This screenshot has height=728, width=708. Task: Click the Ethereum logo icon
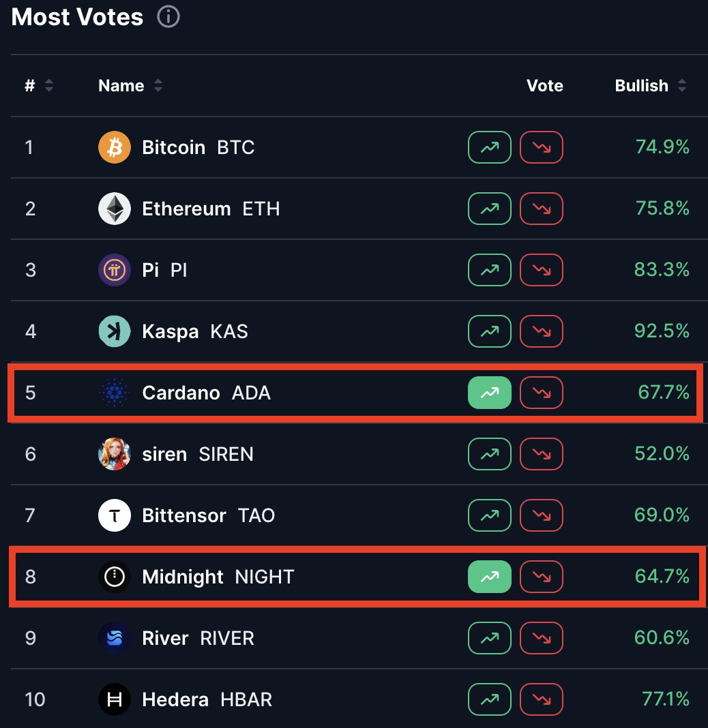point(115,209)
